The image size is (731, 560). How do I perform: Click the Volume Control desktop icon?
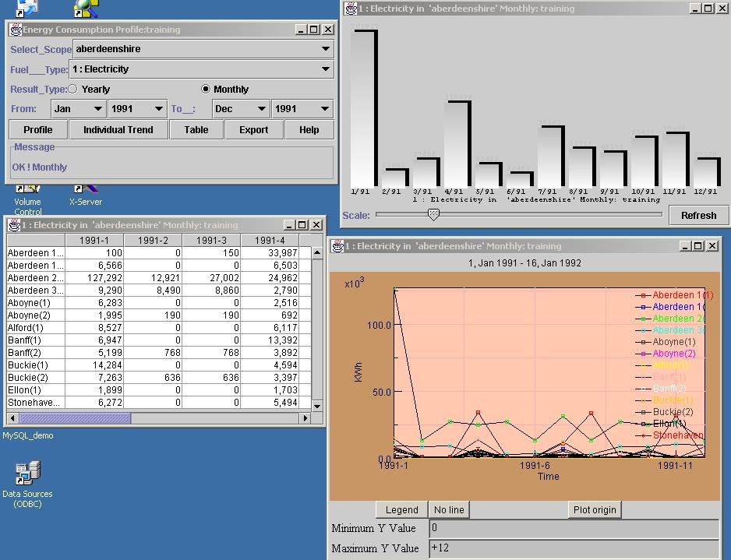click(28, 188)
